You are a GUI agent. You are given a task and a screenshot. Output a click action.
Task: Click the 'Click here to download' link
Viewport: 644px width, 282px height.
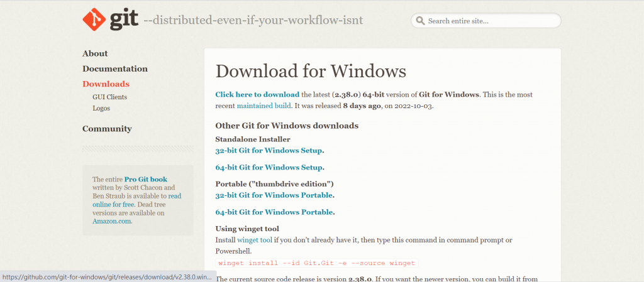tap(257, 95)
